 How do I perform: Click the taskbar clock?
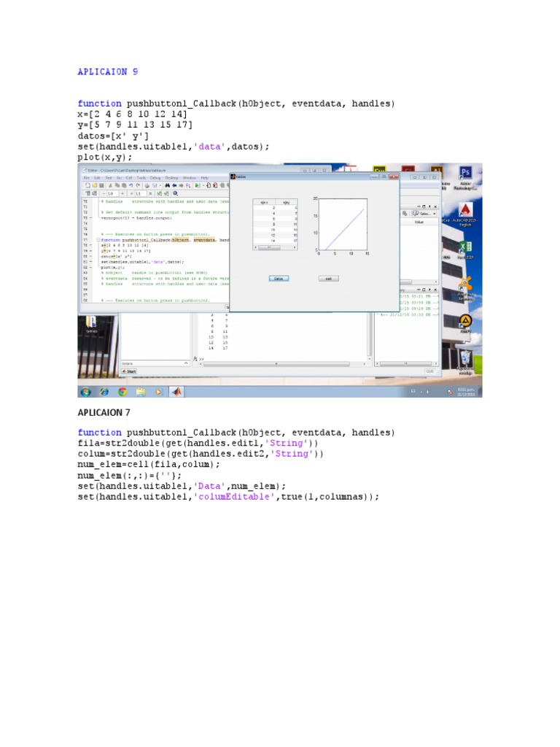coord(466,392)
